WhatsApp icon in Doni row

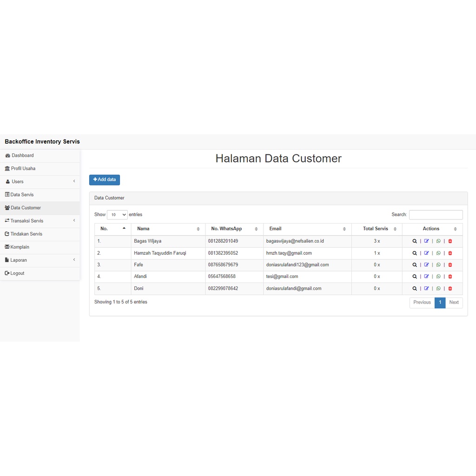[438, 288]
